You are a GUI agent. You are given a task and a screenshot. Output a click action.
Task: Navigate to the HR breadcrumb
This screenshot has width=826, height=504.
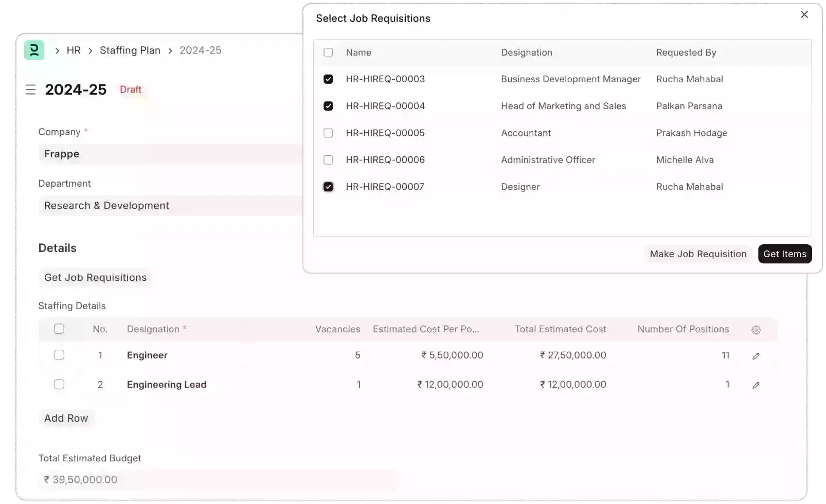pos(73,50)
